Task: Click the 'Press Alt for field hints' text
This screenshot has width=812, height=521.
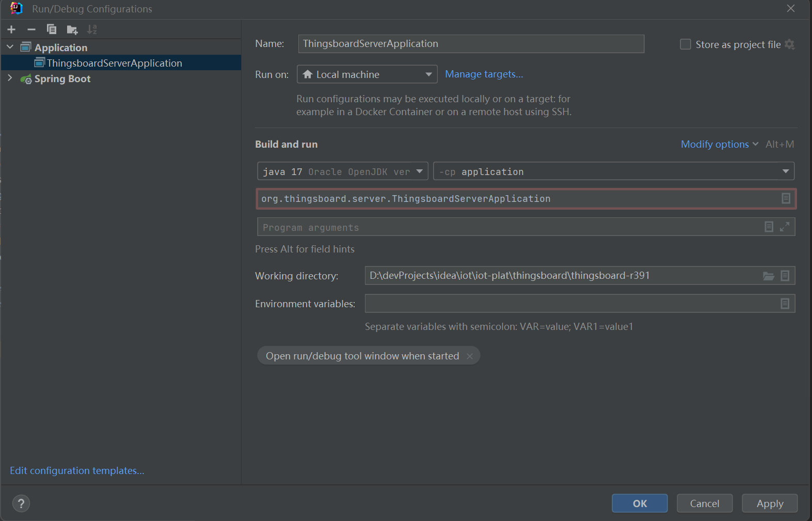Action: point(305,249)
